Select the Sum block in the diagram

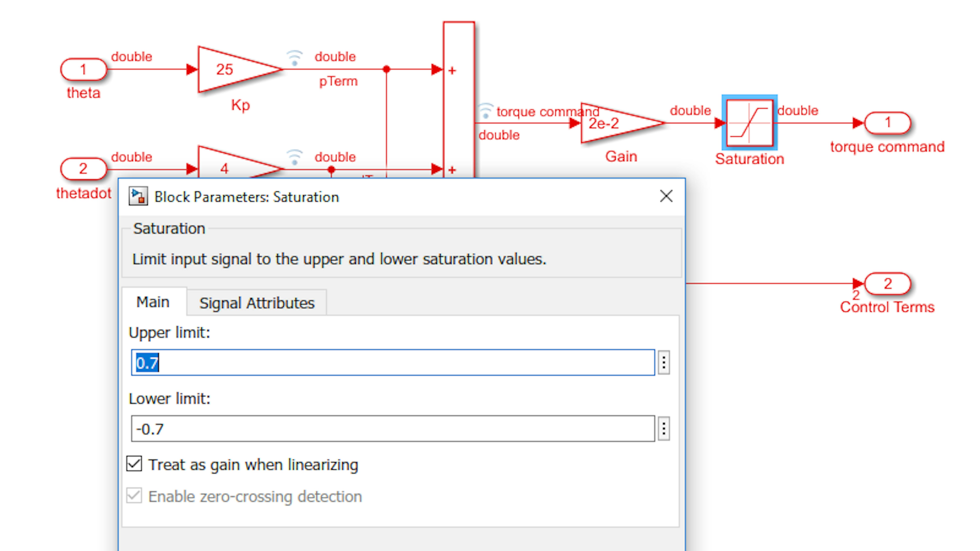(x=459, y=100)
